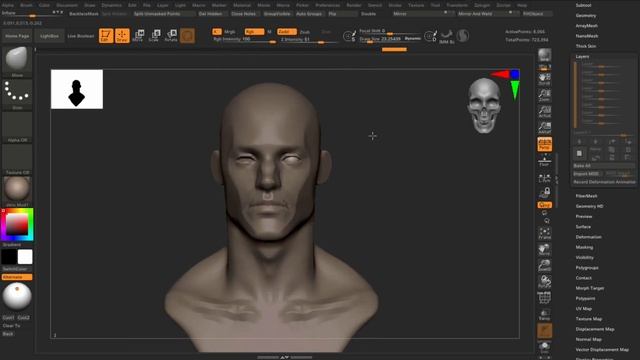This screenshot has height=360, width=640.
Task: Click the silhouette thumbnail view
Action: pos(77,89)
